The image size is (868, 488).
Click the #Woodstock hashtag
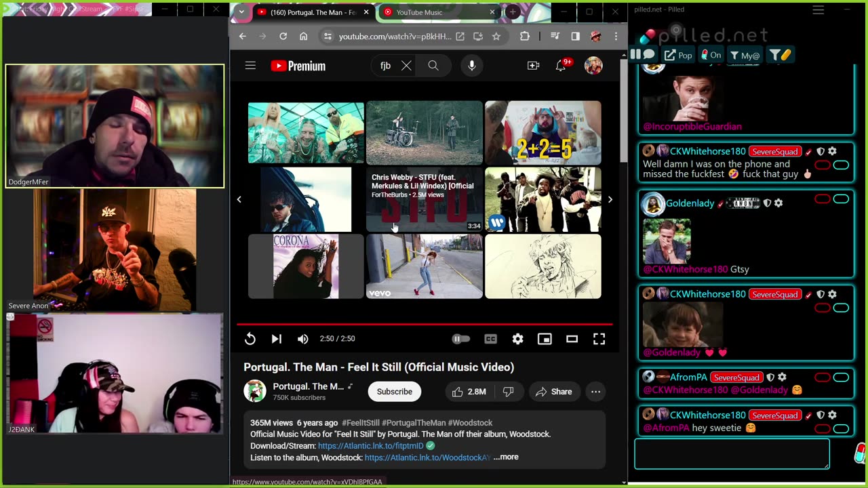(x=470, y=423)
